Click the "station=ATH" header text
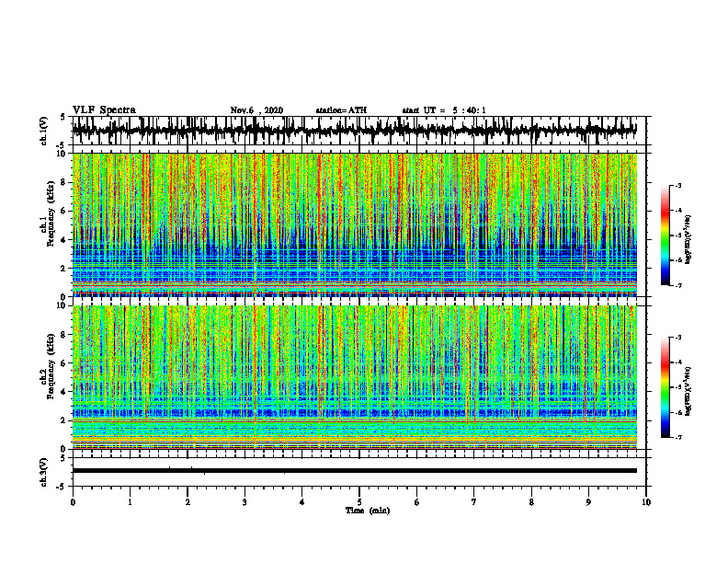The width and height of the screenshot is (728, 563). (x=341, y=110)
